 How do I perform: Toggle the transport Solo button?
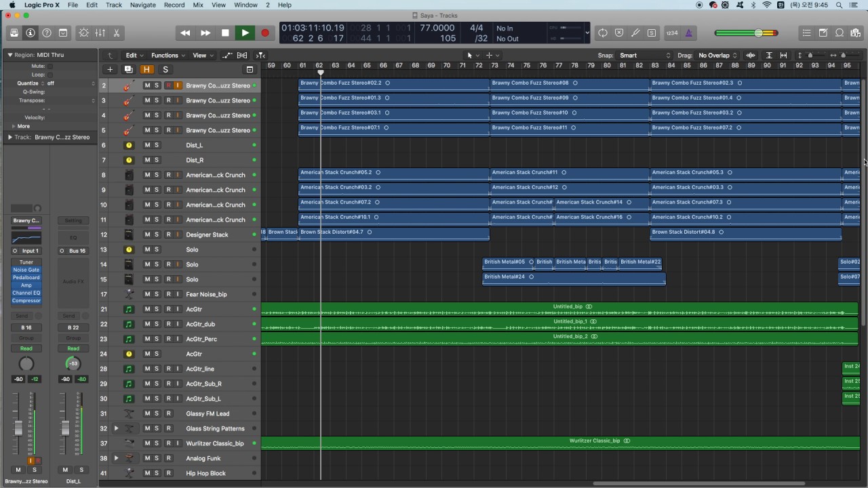(x=652, y=33)
